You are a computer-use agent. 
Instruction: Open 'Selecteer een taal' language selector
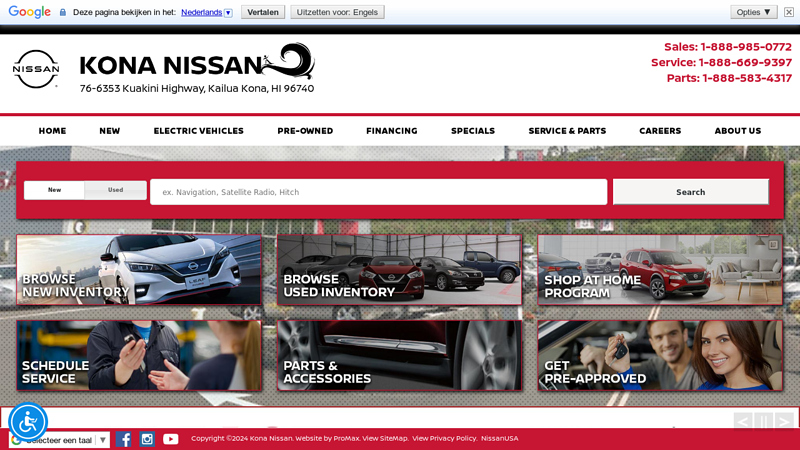[60, 440]
